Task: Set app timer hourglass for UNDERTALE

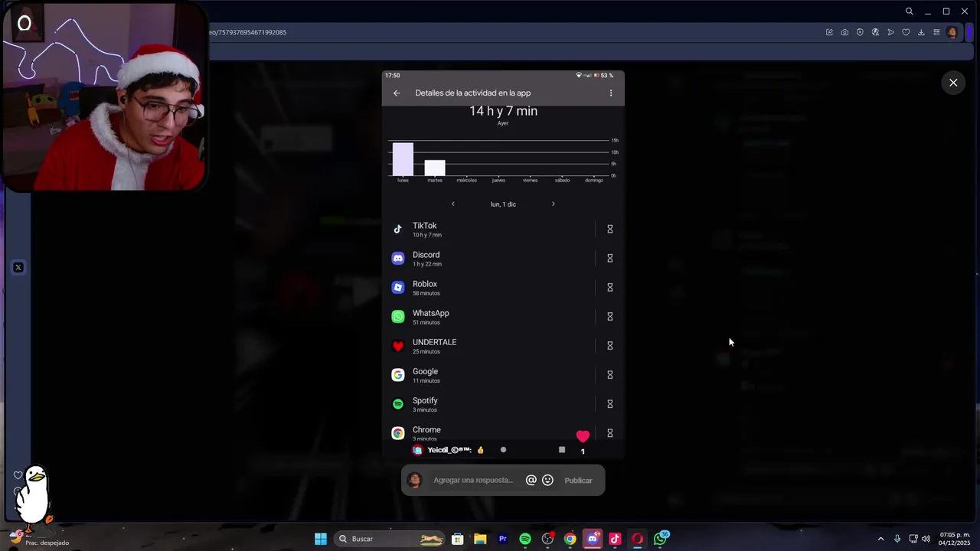Action: pyautogui.click(x=610, y=345)
